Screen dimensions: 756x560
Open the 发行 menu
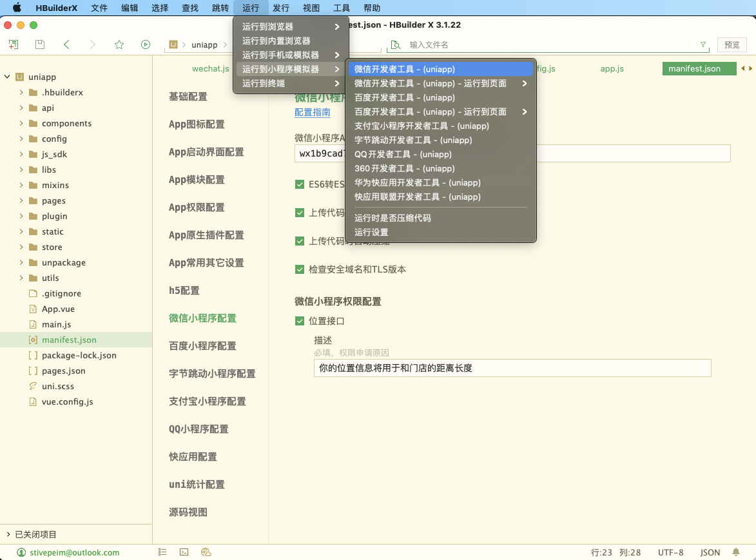(280, 8)
